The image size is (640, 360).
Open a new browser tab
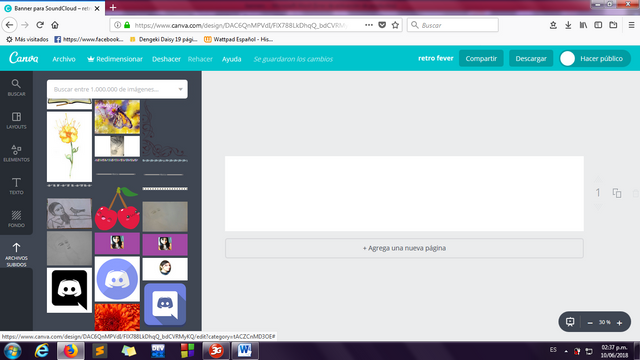point(113,8)
